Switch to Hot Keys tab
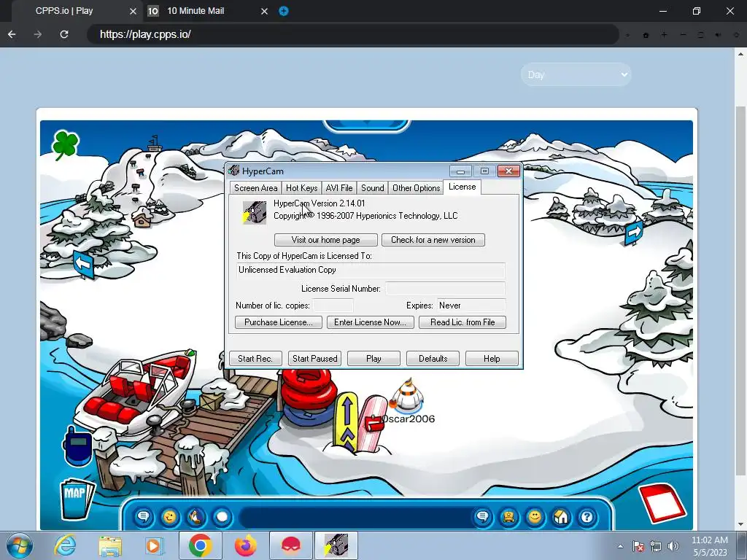The height and width of the screenshot is (560, 747). (301, 188)
